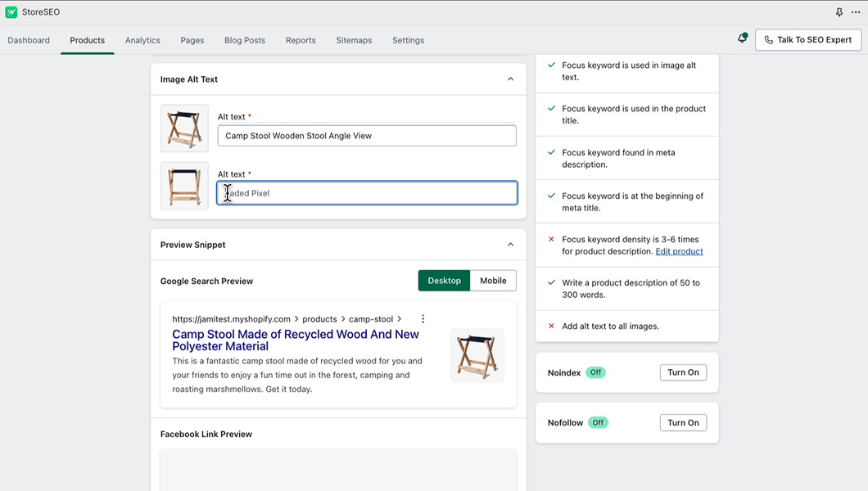Click the pin icon in title bar
The height and width of the screenshot is (491, 868).
pyautogui.click(x=839, y=12)
